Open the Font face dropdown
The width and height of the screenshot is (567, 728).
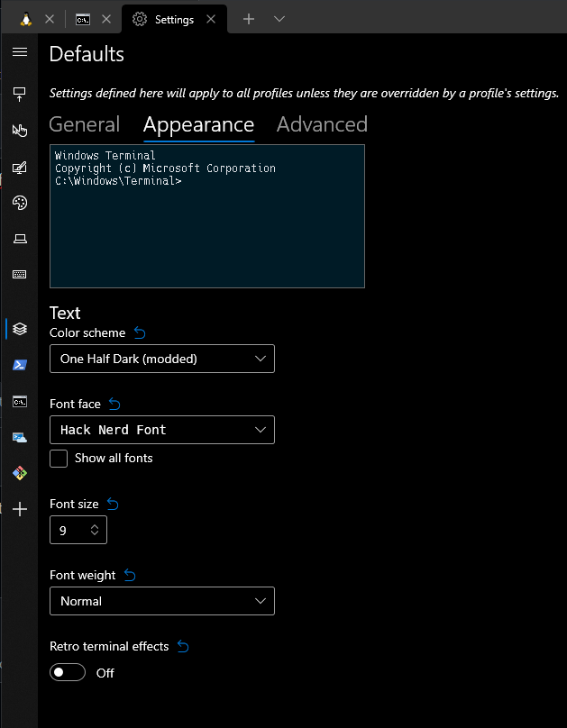(x=162, y=430)
